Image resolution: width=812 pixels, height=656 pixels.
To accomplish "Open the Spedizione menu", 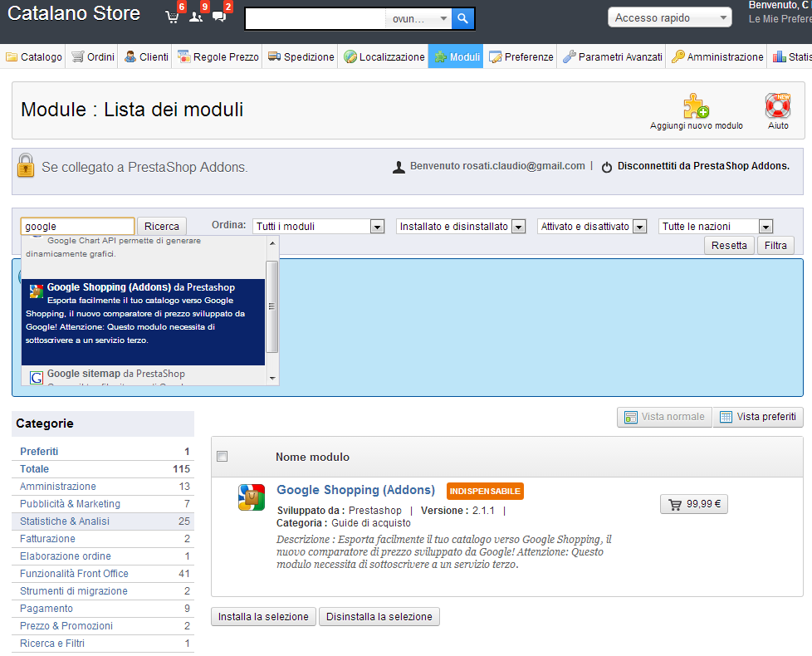I will pos(301,57).
